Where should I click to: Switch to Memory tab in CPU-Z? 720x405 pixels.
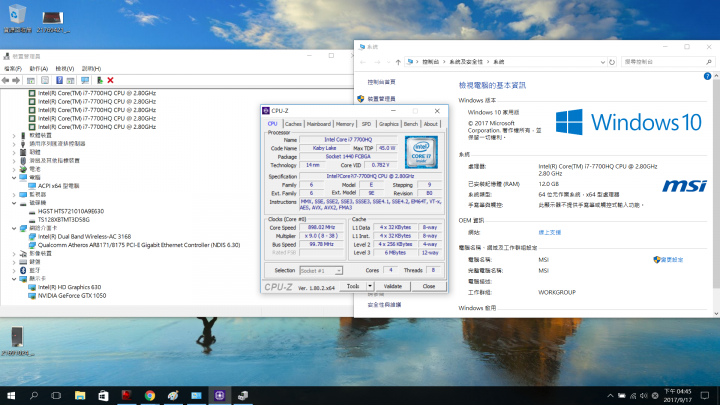coord(345,124)
